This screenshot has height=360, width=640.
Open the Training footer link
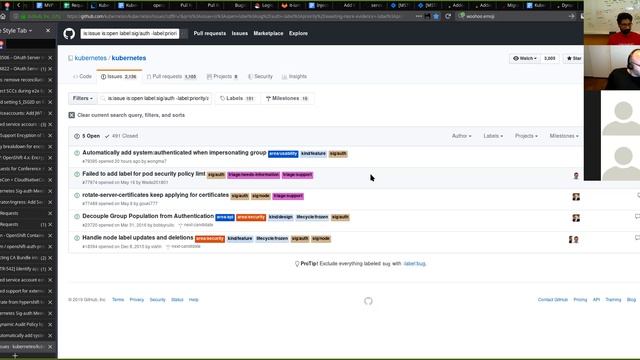point(613,300)
